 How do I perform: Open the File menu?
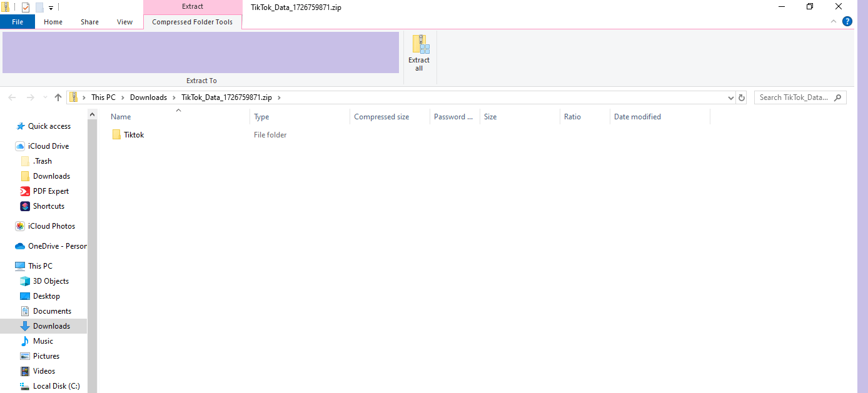[18, 22]
